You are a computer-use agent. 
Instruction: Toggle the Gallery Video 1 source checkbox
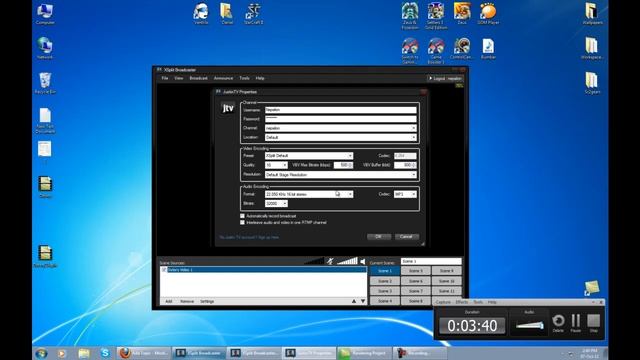pyautogui.click(x=164, y=270)
